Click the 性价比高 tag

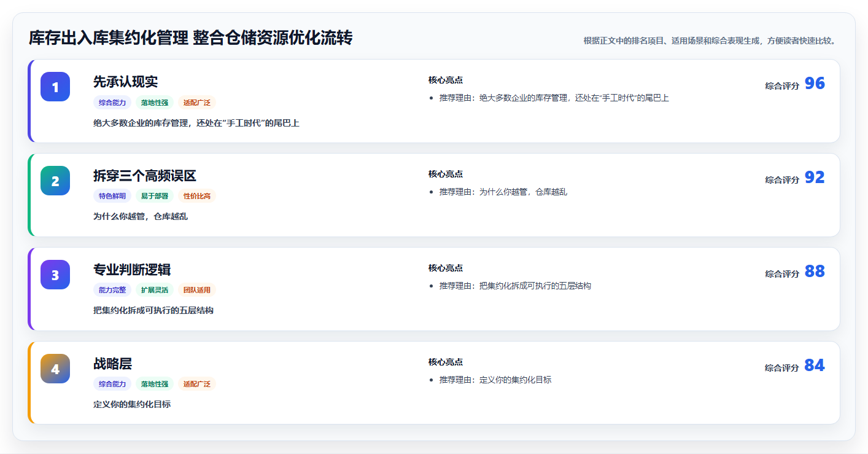point(197,196)
